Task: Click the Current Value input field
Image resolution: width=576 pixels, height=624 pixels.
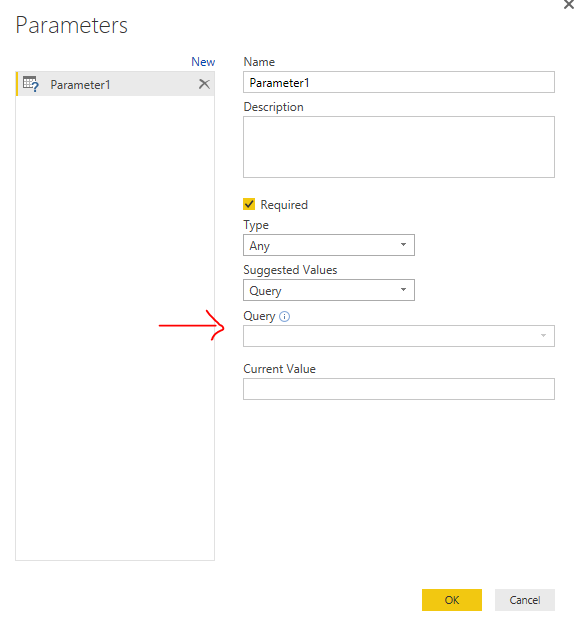Action: [x=399, y=389]
